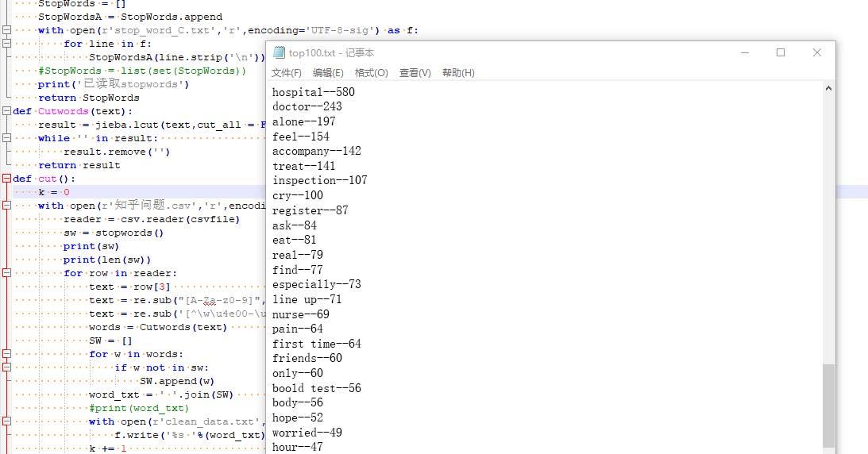Click the 'friends--60' line in Notepad
868x454 pixels.
(x=307, y=358)
